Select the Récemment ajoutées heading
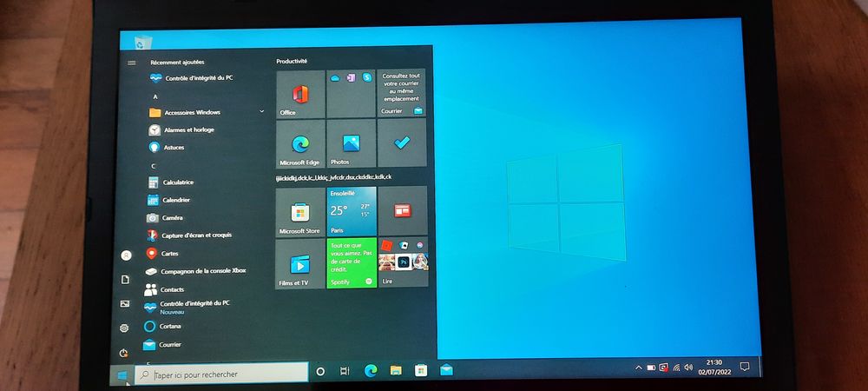Viewport: 868px width, 391px height. (177, 63)
